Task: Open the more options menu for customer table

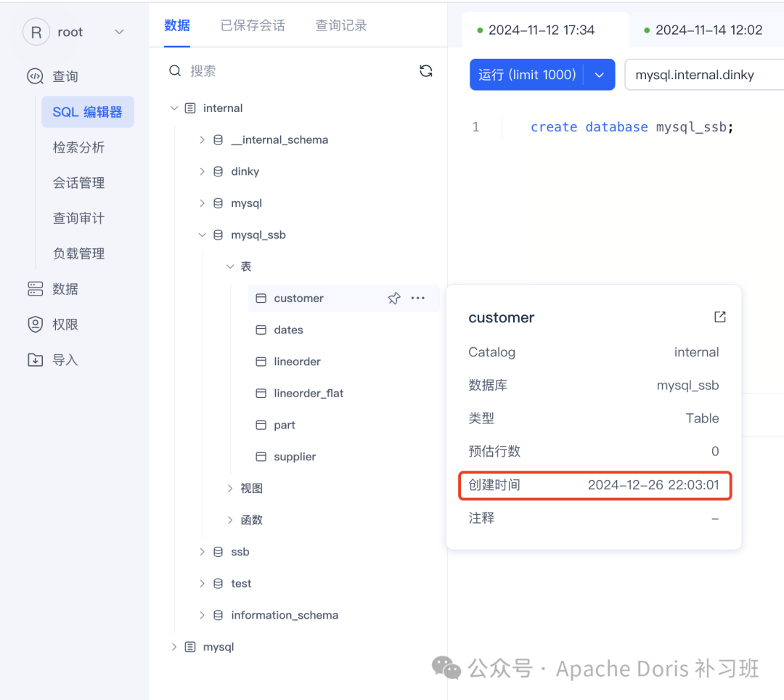Action: tap(418, 298)
